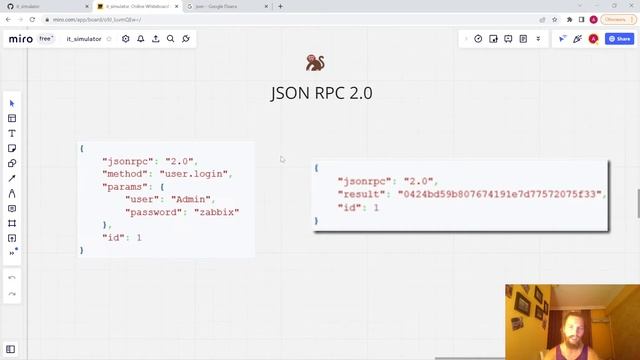
Task: Click the JSON RPC 2.0 title text
Action: 321,93
